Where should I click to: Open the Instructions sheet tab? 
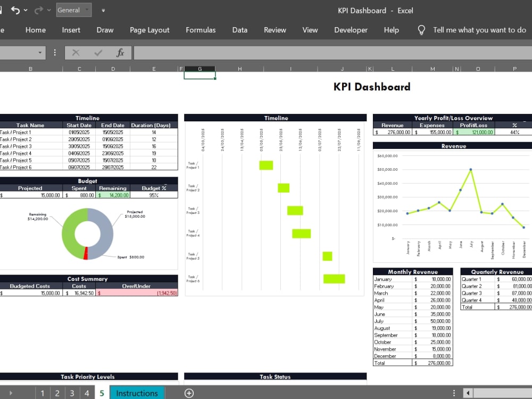pos(137,393)
